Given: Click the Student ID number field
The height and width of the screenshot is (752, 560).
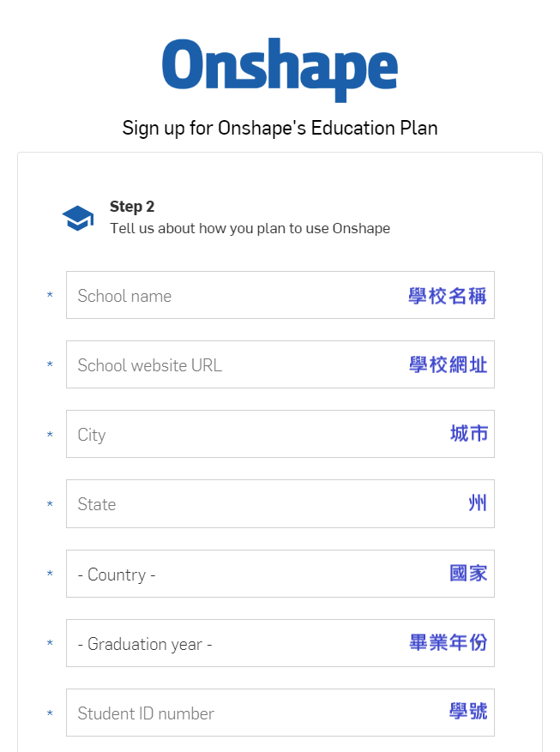Looking at the screenshot, I should pyautogui.click(x=280, y=713).
